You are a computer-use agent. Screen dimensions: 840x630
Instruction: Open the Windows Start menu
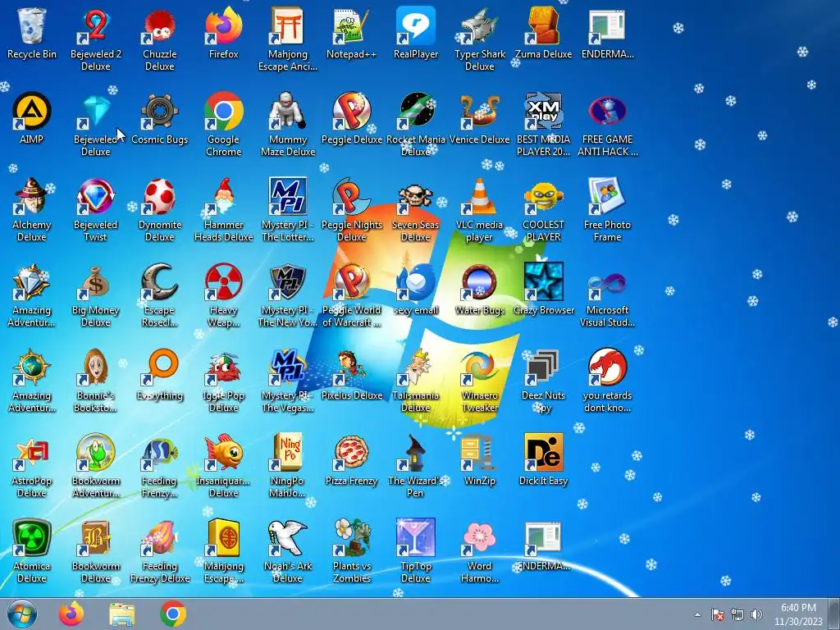(x=22, y=614)
